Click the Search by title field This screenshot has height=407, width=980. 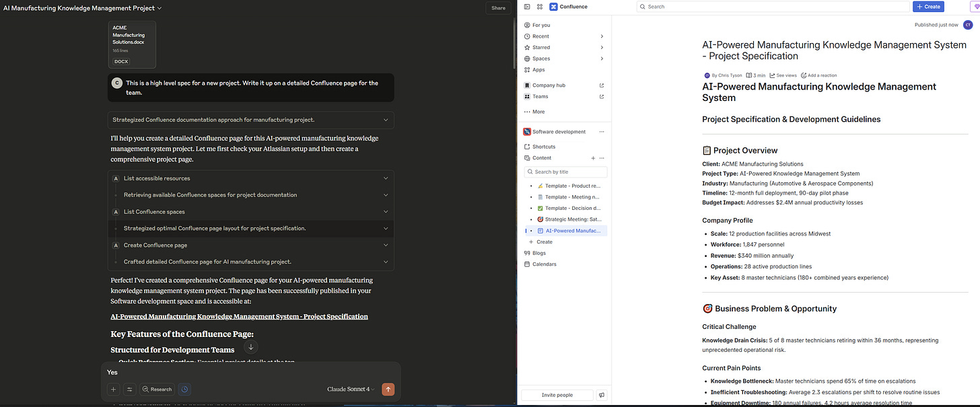point(565,172)
